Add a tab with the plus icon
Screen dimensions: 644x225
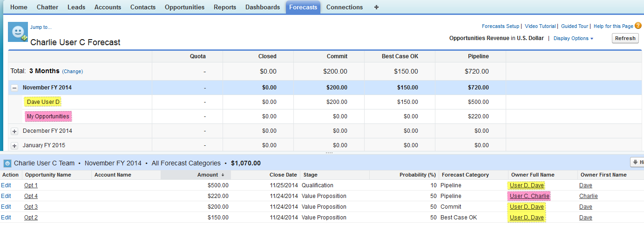point(376,7)
